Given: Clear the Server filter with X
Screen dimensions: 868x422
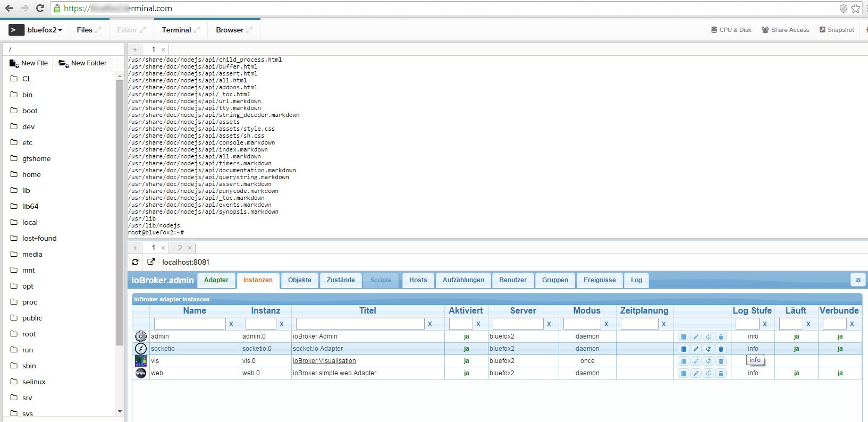Looking at the screenshot, I should [x=549, y=324].
